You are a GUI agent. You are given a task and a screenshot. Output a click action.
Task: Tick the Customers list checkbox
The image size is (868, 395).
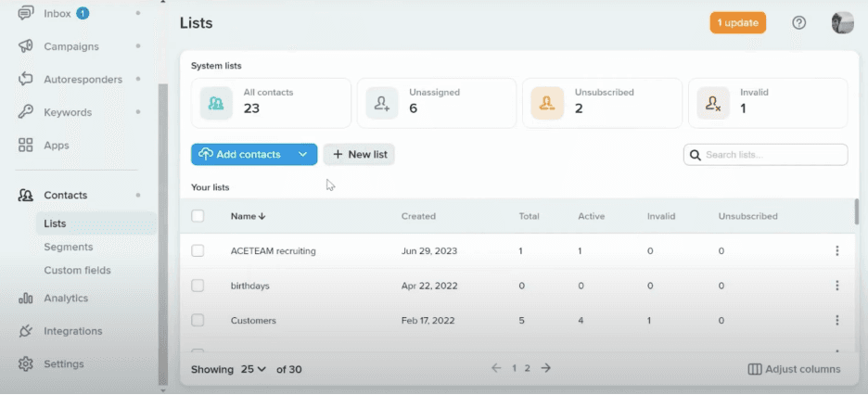(198, 320)
